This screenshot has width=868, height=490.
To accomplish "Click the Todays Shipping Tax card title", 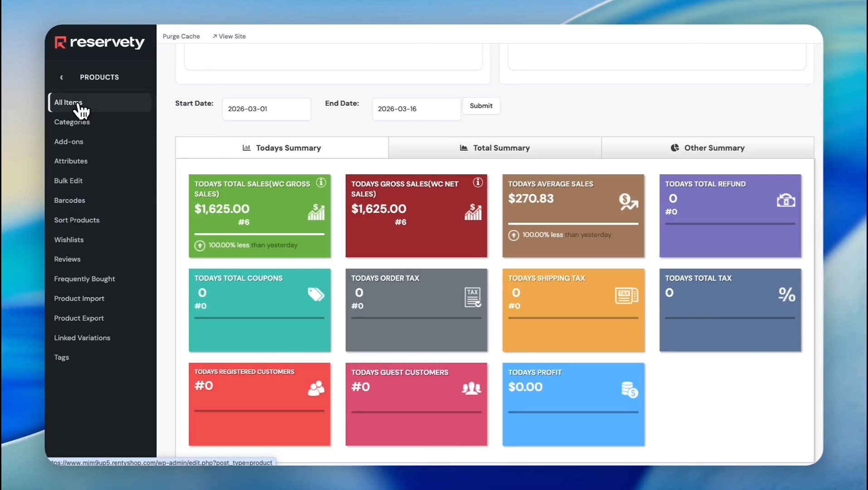I will pos(546,279).
